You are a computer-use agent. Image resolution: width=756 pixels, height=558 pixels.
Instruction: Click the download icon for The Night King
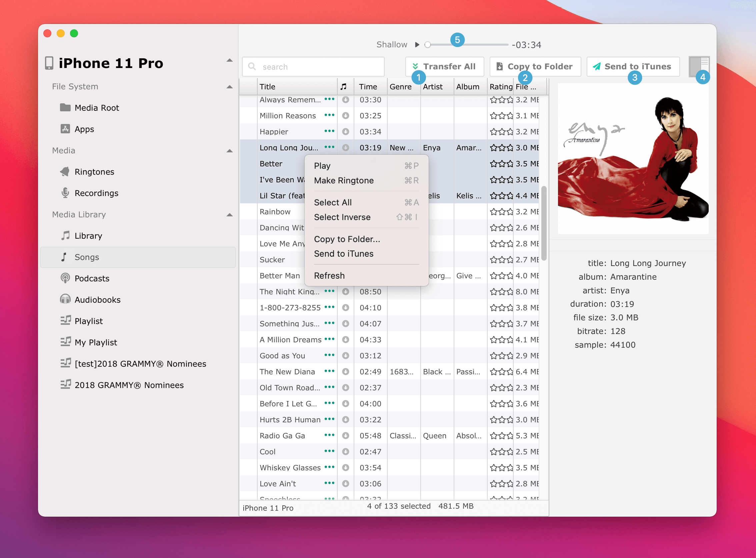(346, 291)
